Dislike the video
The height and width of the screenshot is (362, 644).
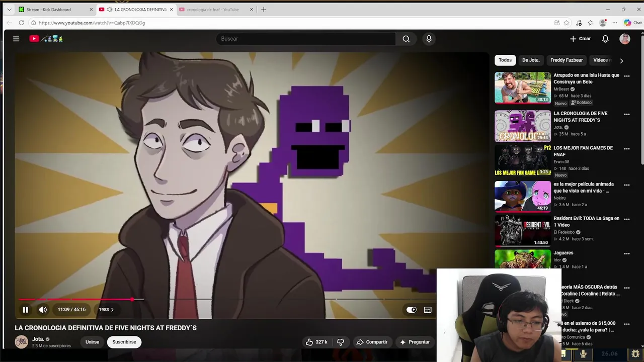[x=341, y=342]
